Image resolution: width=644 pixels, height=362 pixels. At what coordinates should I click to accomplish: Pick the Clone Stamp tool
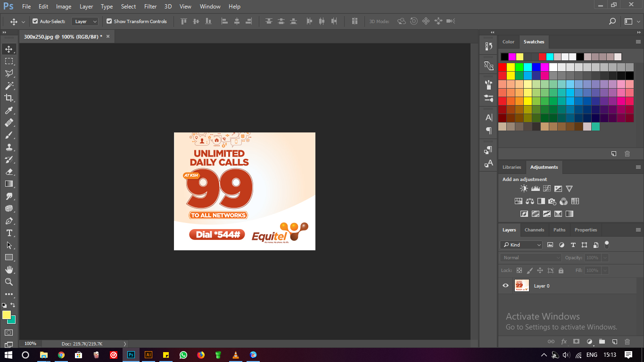coord(9,147)
